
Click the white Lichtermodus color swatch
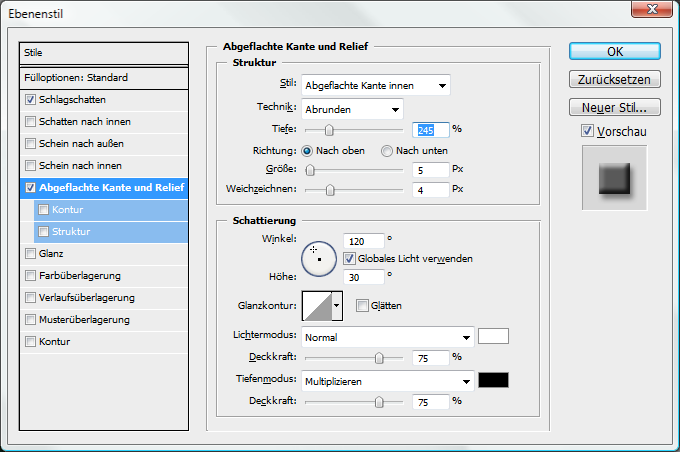(493, 336)
